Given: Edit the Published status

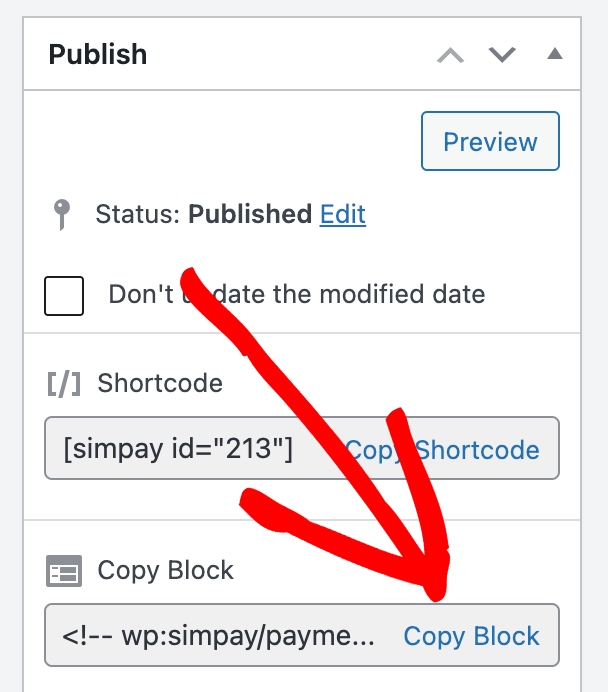Looking at the screenshot, I should click(x=342, y=214).
